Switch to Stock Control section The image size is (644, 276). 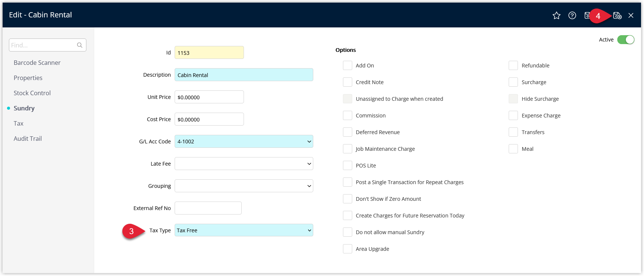click(x=32, y=93)
